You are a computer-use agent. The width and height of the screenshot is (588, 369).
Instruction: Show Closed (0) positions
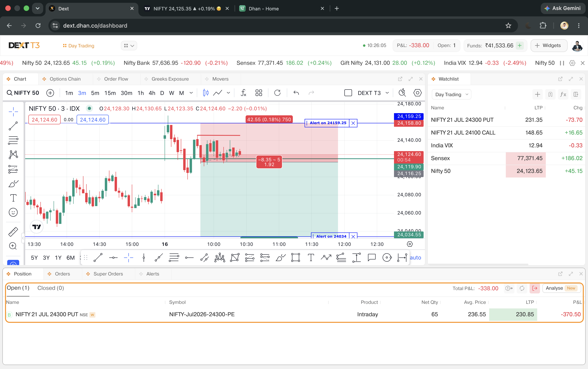click(x=51, y=288)
